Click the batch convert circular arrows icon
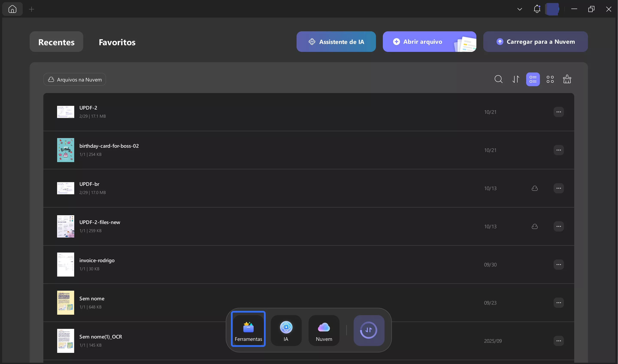This screenshot has width=618, height=364. click(369, 330)
